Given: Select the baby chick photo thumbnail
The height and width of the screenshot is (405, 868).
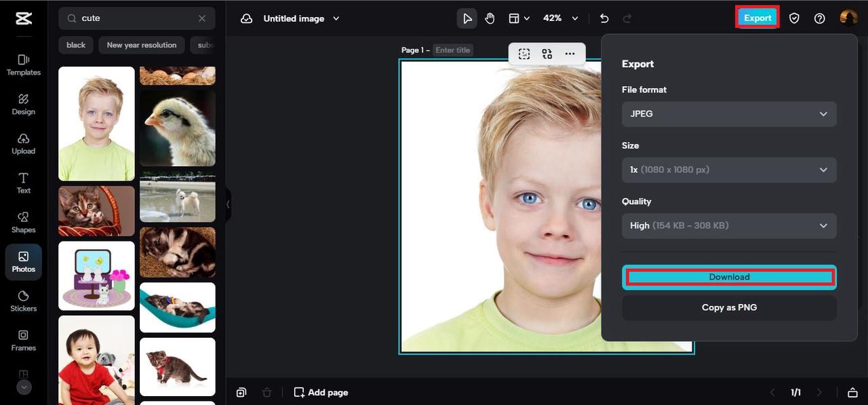Looking at the screenshot, I should [x=178, y=128].
